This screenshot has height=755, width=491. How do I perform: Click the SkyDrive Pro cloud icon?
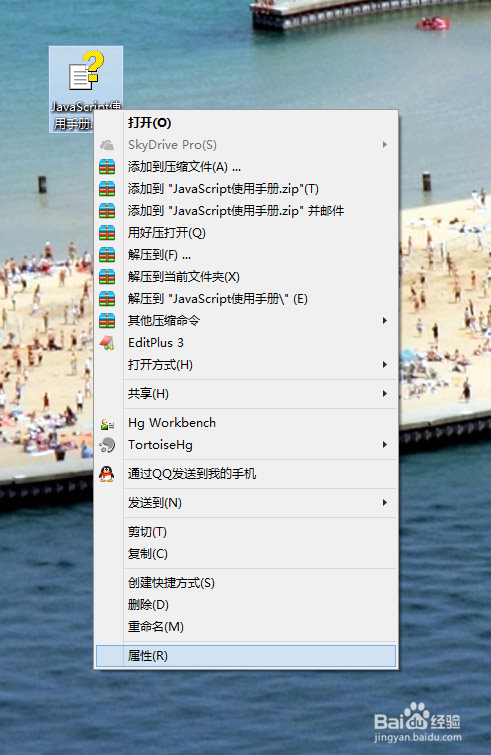pyautogui.click(x=107, y=145)
